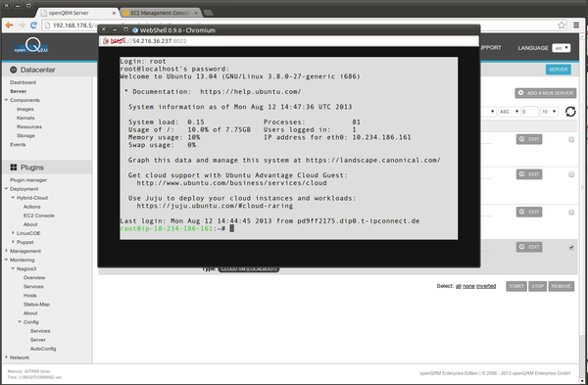Open Kernels under Components
This screenshot has width=588, height=385.
coord(25,119)
